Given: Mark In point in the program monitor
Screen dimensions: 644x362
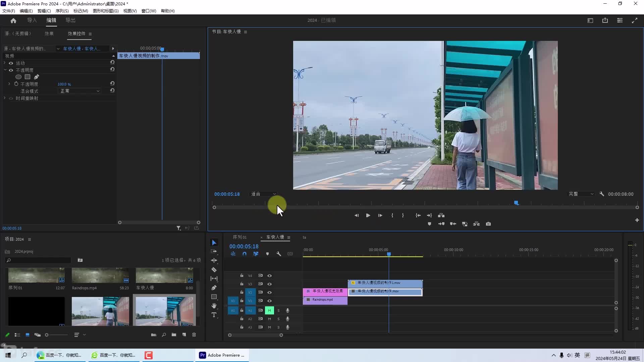Looking at the screenshot, I should click(x=392, y=216).
